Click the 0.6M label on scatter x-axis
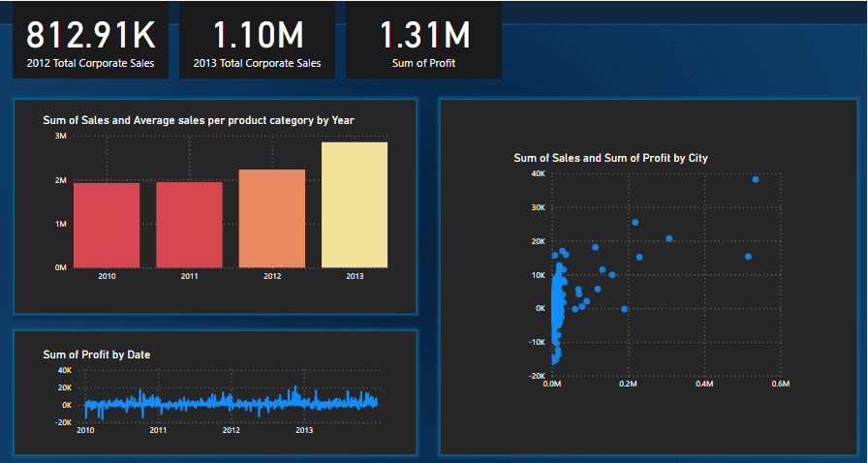Screen dimensions: 868x463 [780, 384]
